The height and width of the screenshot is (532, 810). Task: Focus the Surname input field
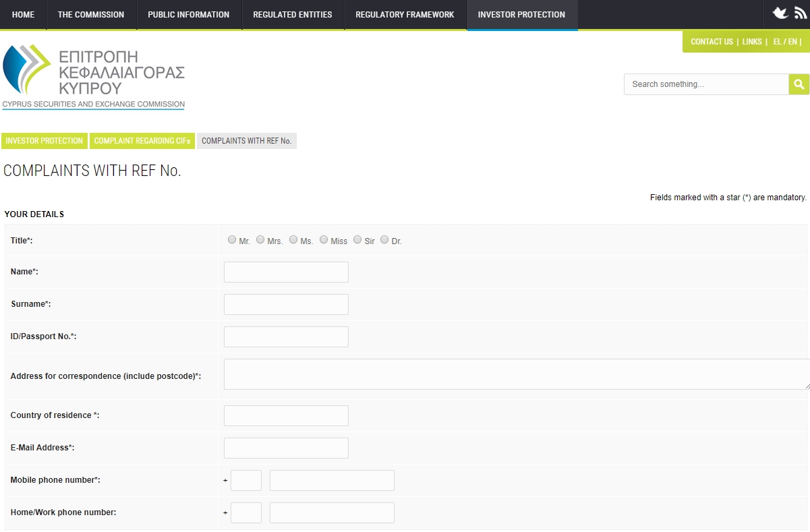tap(286, 304)
